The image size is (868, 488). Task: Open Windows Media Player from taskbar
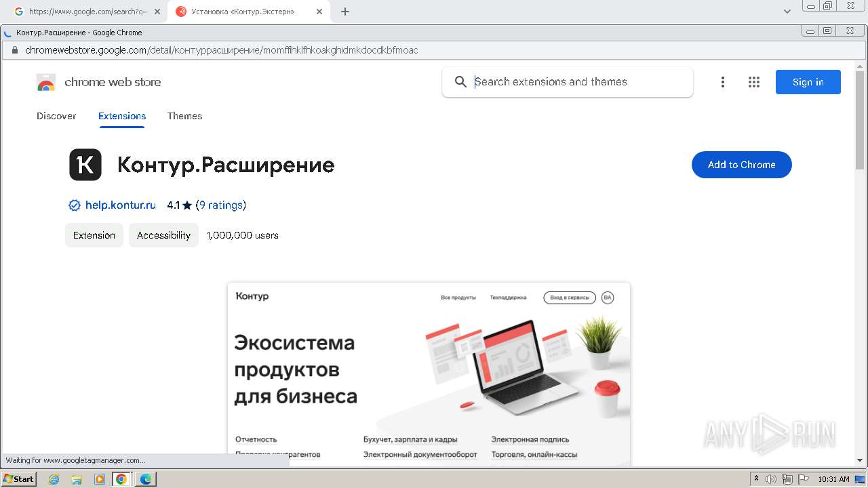[99, 479]
